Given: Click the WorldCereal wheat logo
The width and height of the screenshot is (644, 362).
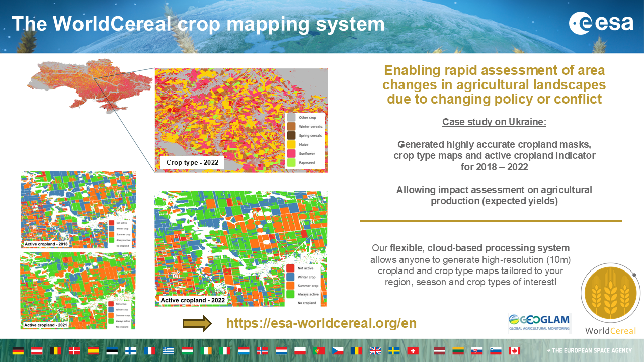Looking at the screenshot, I should click(610, 298).
